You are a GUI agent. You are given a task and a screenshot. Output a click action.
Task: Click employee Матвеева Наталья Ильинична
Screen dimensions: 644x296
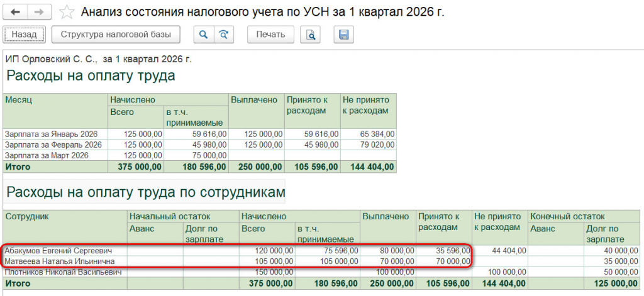(x=60, y=261)
